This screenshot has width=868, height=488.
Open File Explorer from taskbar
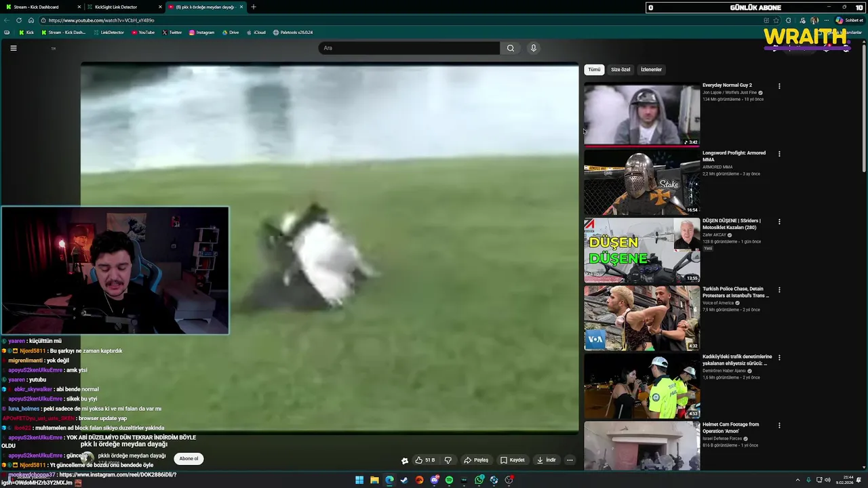(374, 480)
